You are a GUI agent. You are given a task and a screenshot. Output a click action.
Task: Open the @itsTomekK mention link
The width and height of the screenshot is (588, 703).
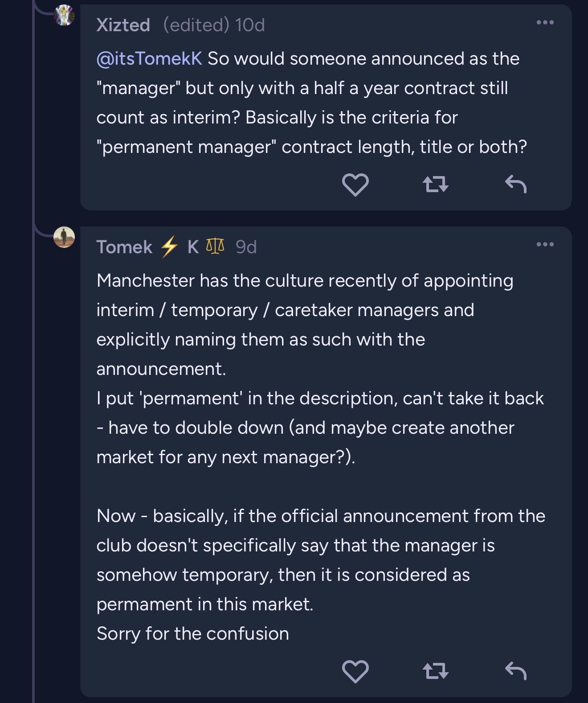click(x=149, y=58)
